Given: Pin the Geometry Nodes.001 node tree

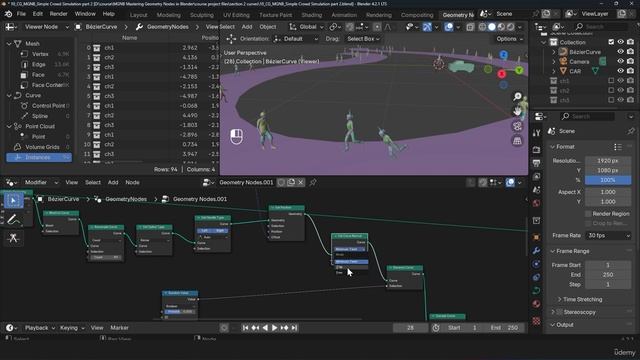Looking at the screenshot, I should point(313,182).
